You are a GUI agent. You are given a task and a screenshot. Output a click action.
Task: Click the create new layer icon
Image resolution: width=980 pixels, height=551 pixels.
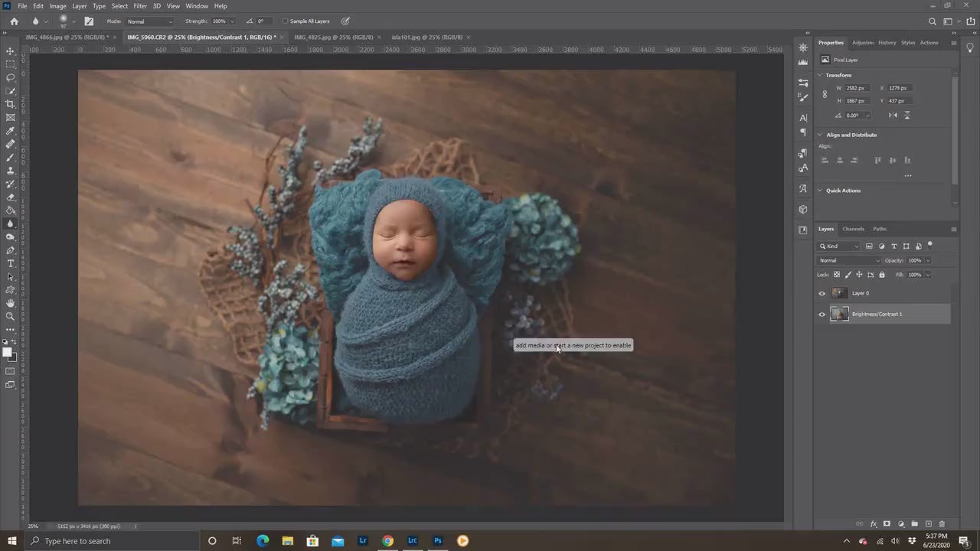[x=928, y=524]
